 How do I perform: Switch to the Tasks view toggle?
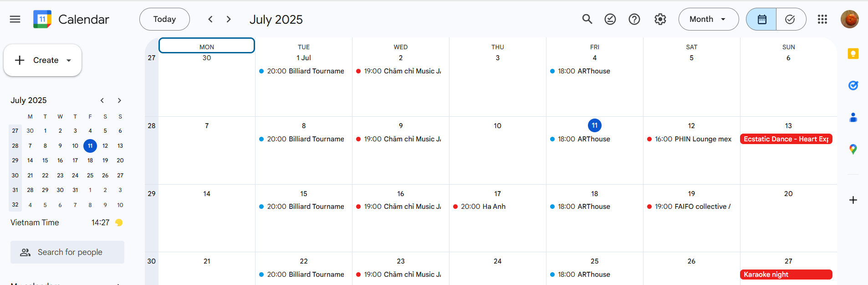pyautogui.click(x=791, y=19)
